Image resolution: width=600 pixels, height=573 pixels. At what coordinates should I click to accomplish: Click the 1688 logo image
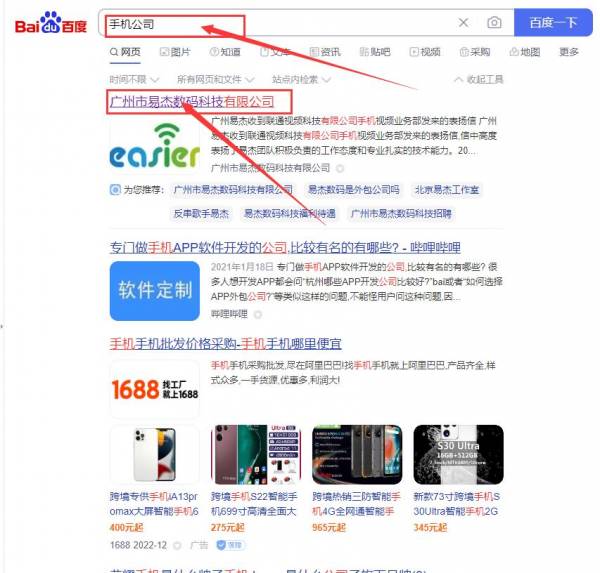tap(155, 389)
